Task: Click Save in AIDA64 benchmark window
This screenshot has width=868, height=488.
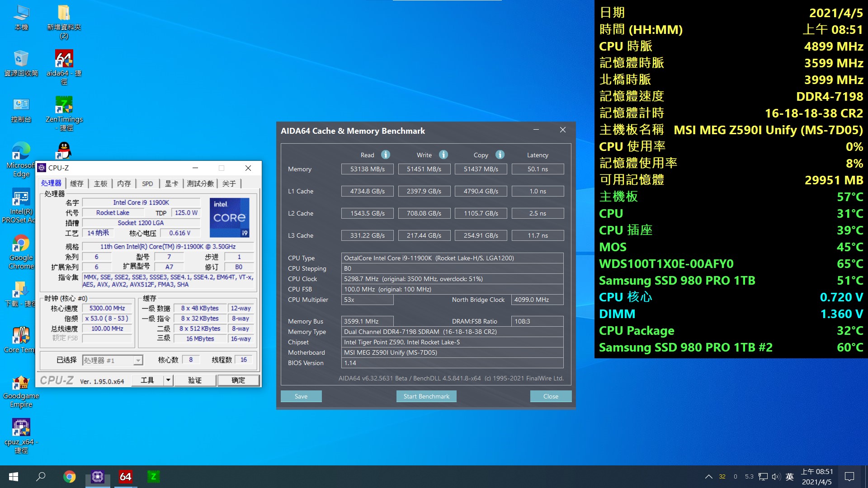Action: tap(301, 396)
